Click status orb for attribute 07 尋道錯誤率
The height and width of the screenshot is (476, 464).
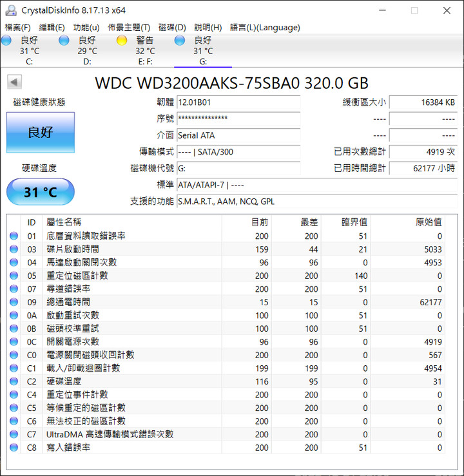[x=14, y=289]
